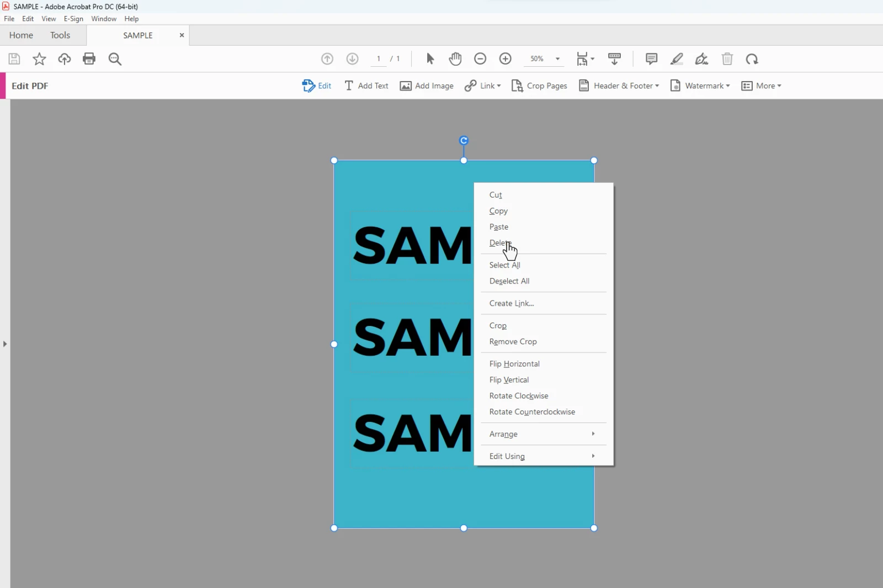
Task: Click the Add Text button
Action: click(366, 85)
